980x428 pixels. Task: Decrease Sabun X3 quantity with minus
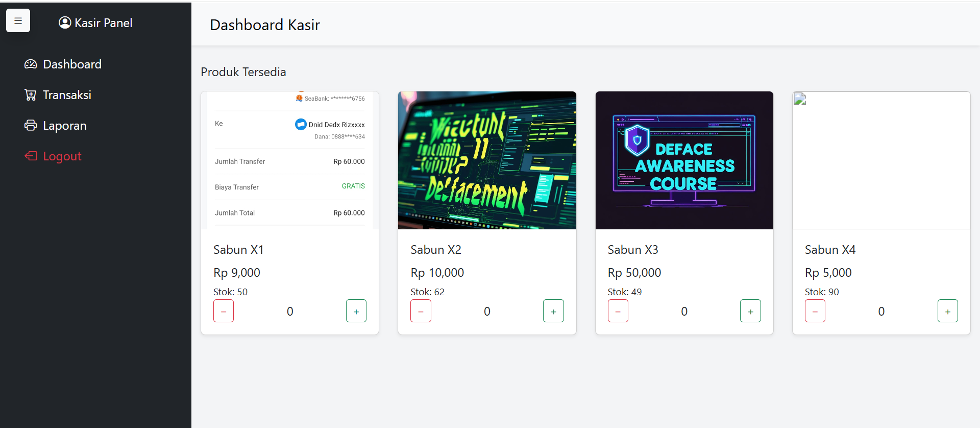[618, 311]
